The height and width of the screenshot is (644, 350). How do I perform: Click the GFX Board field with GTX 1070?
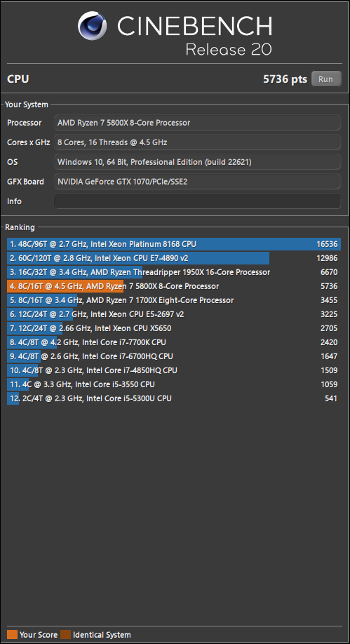click(197, 182)
